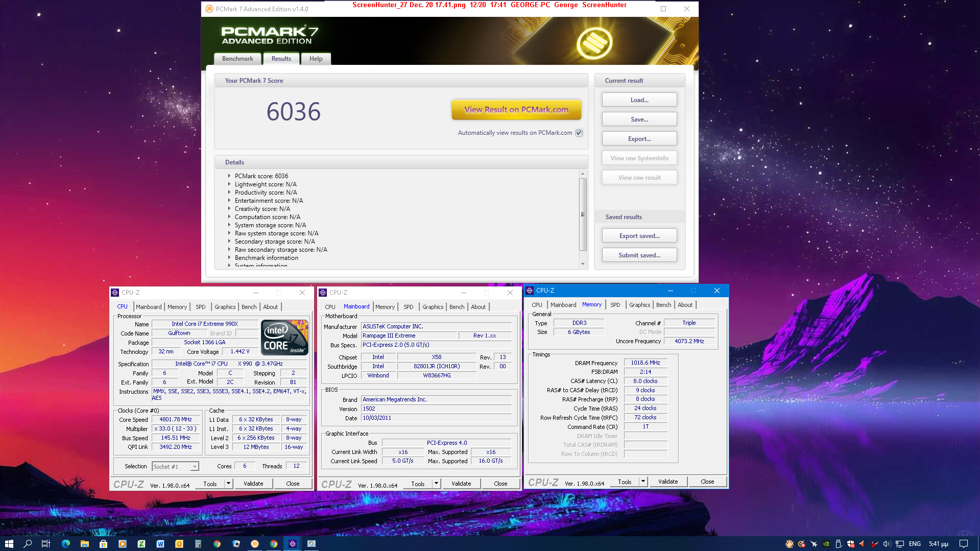
Task: Open Solitaire cards taskbar icon
Action: click(235, 544)
